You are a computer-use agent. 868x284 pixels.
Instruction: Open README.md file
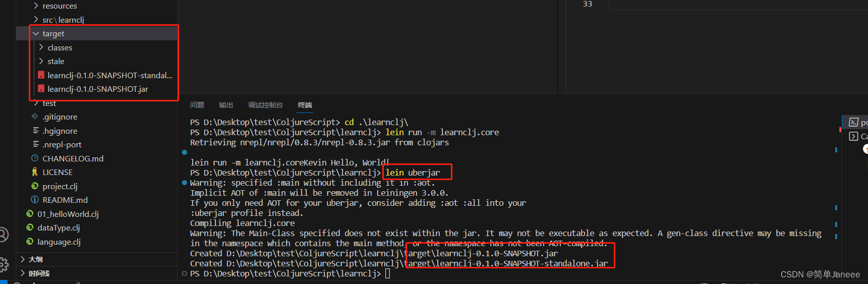pyautogui.click(x=65, y=200)
